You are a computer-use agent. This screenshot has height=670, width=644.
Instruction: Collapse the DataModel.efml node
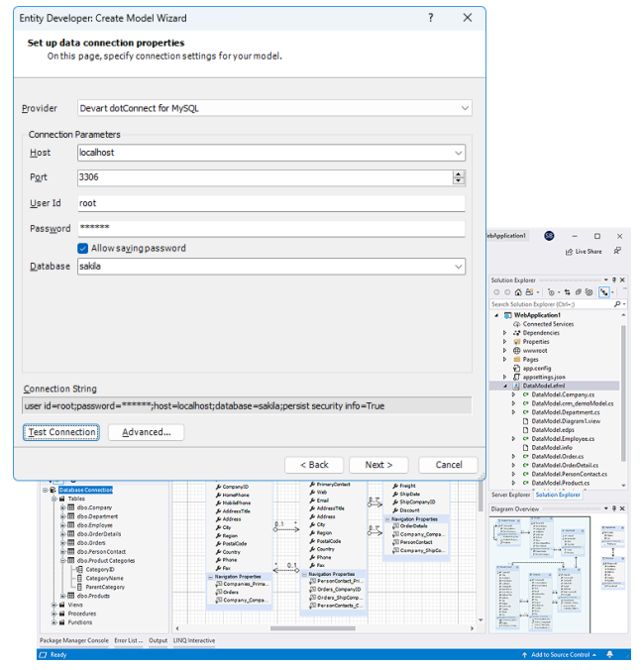coord(505,386)
